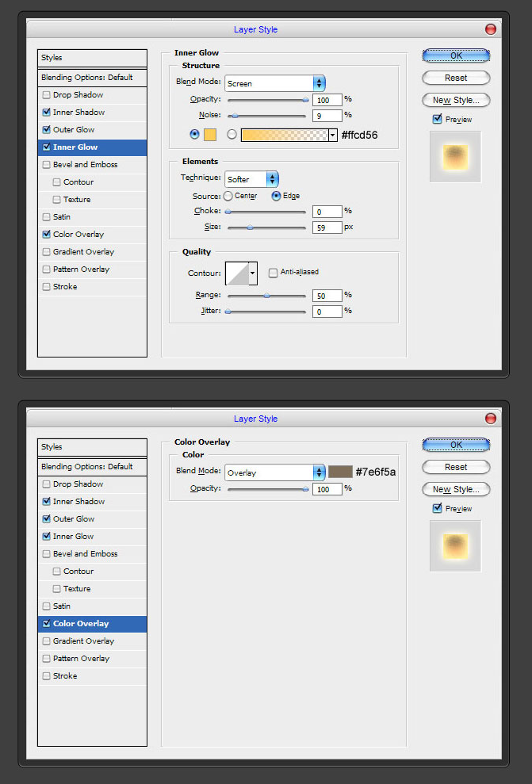Select Gradient Overlay row in bottom dialog
The width and height of the screenshot is (532, 784).
[93, 641]
